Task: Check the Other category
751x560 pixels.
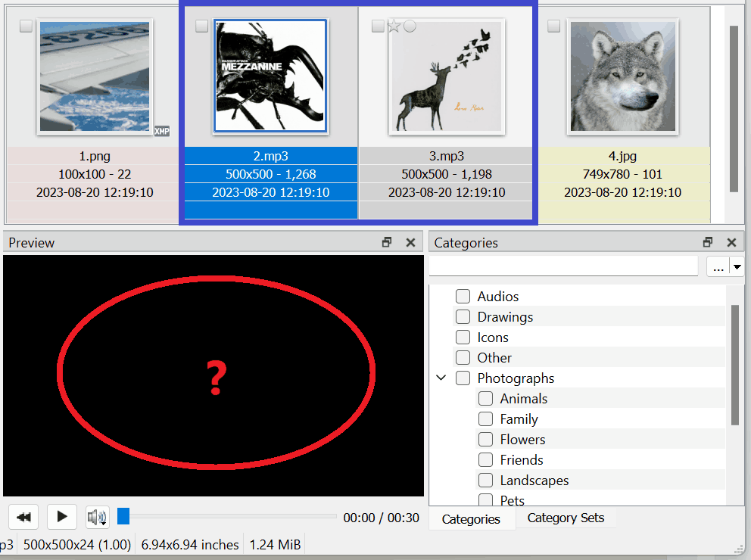Action: point(463,357)
